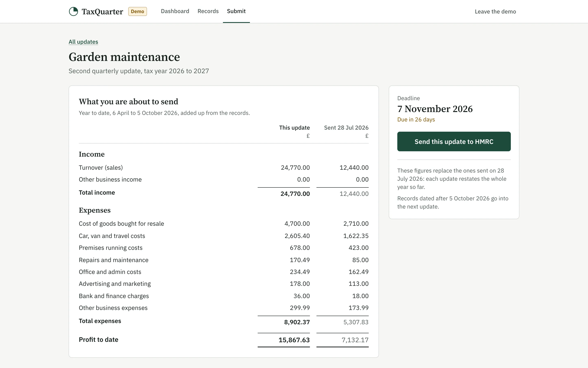Click the 'These figures replace' note
This screenshot has width=588, height=368.
coord(452,179)
